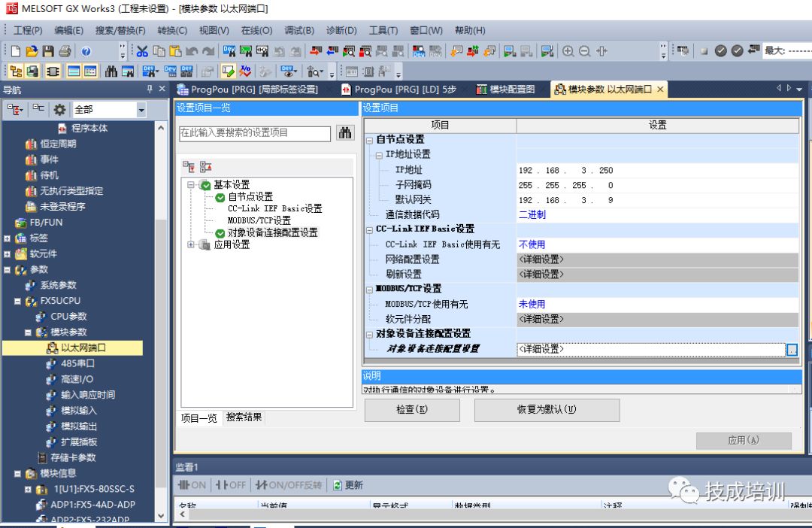The height and width of the screenshot is (528, 812).
Task: Click the 二进制 communication data code value
Action: point(532,215)
